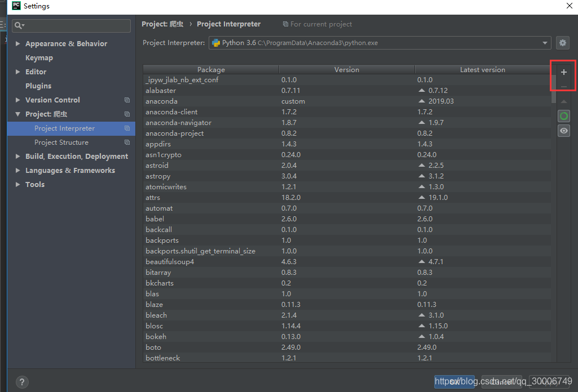Click the plus icon to install a package
The image size is (578, 392).
pos(564,72)
